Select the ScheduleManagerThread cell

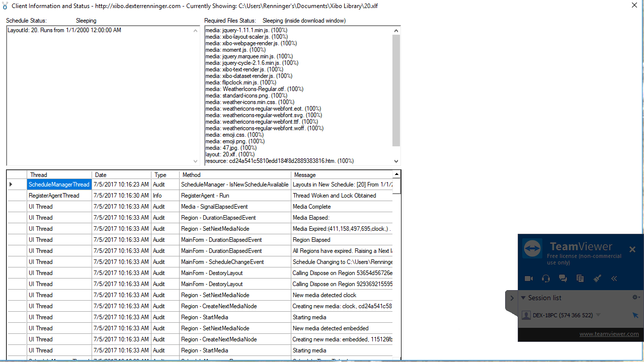click(x=59, y=185)
